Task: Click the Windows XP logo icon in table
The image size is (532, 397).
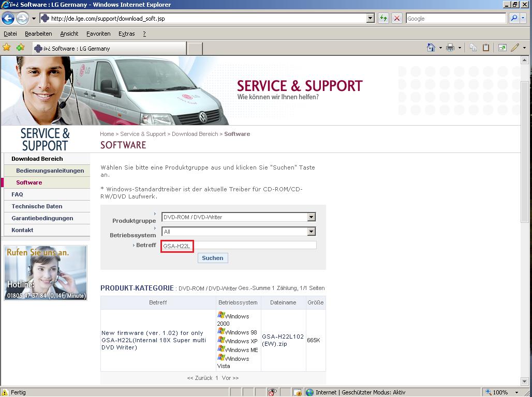Action: click(x=221, y=340)
